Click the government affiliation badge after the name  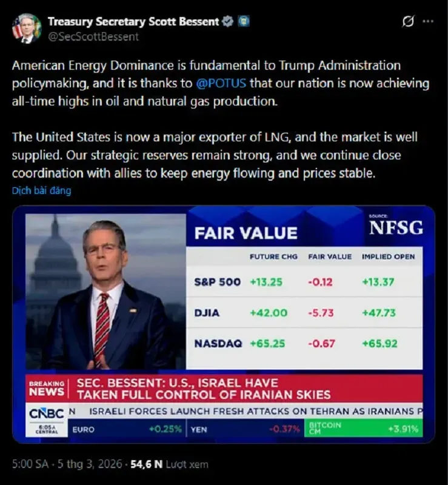point(243,22)
